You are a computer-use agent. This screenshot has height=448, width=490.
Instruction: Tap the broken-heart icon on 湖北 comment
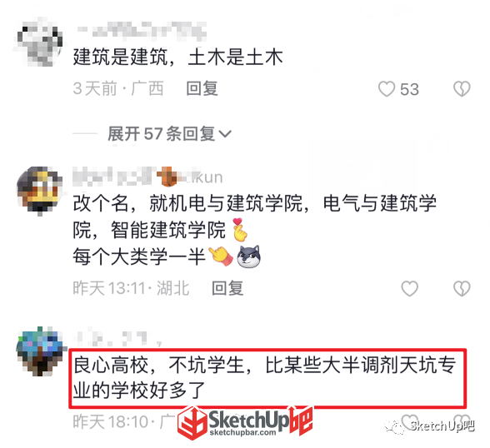point(462,288)
